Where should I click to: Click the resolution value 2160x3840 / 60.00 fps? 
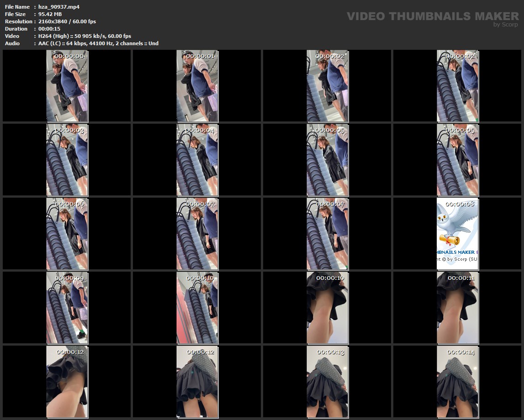point(67,21)
